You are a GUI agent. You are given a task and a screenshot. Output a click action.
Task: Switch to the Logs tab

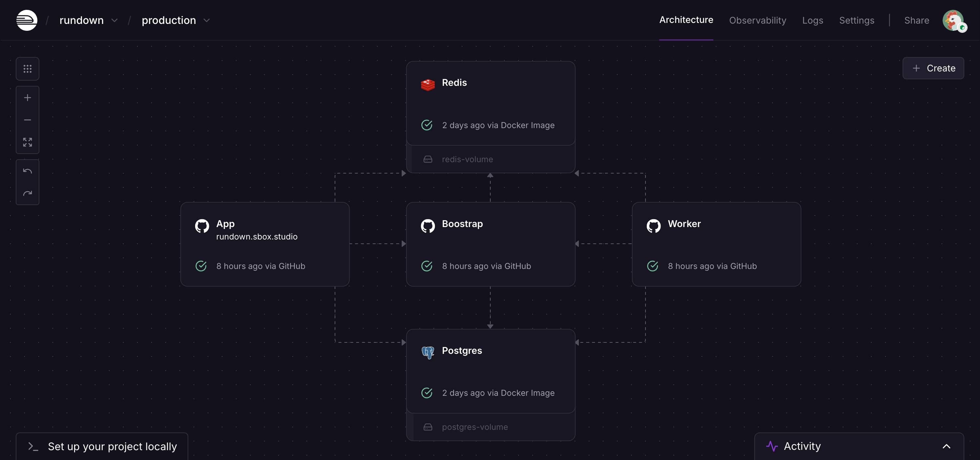[x=812, y=20]
